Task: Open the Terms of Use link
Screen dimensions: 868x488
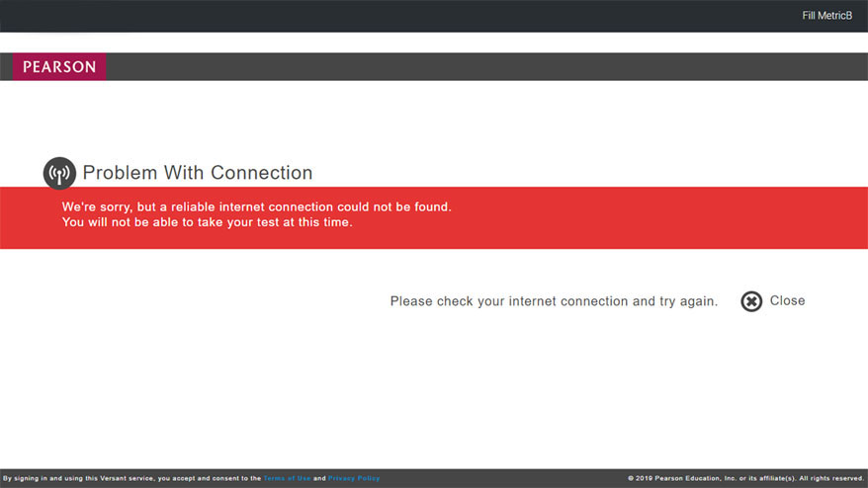Action: click(287, 478)
